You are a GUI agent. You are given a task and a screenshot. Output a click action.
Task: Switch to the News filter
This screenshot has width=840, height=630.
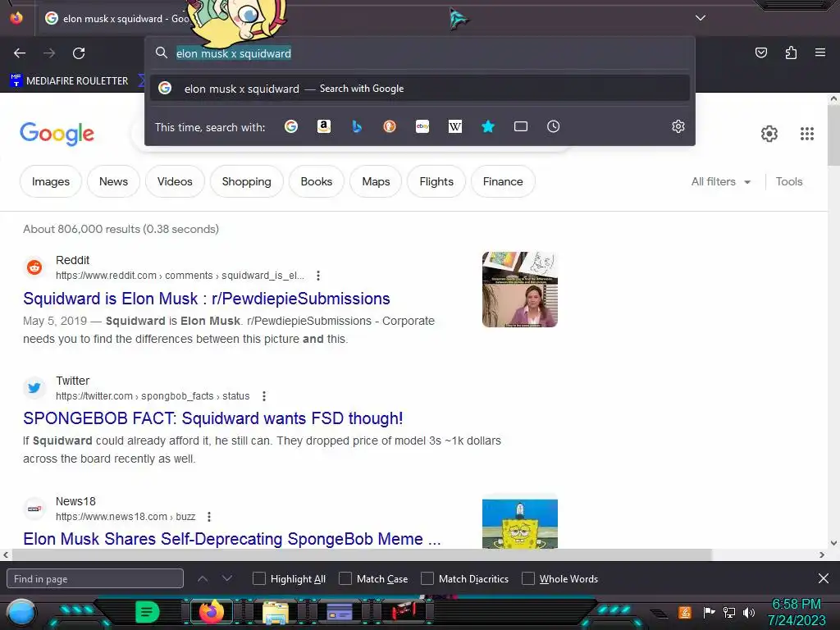(x=113, y=181)
